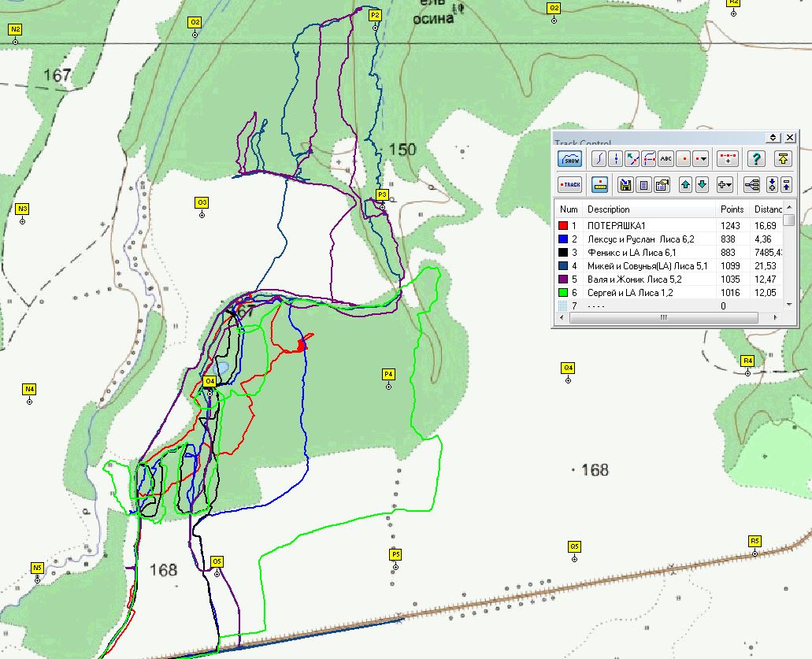Image resolution: width=812 pixels, height=659 pixels.
Task: Open the plus add-track dropdown
Action: [x=725, y=184]
